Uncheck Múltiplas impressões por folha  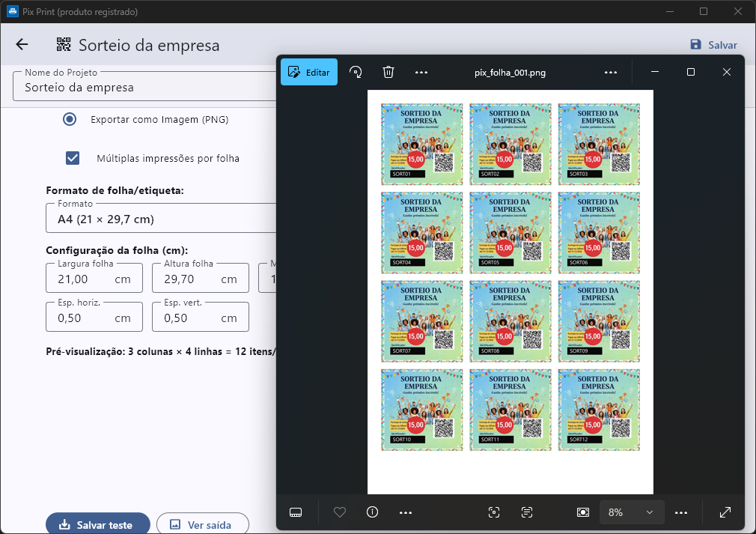coord(73,158)
